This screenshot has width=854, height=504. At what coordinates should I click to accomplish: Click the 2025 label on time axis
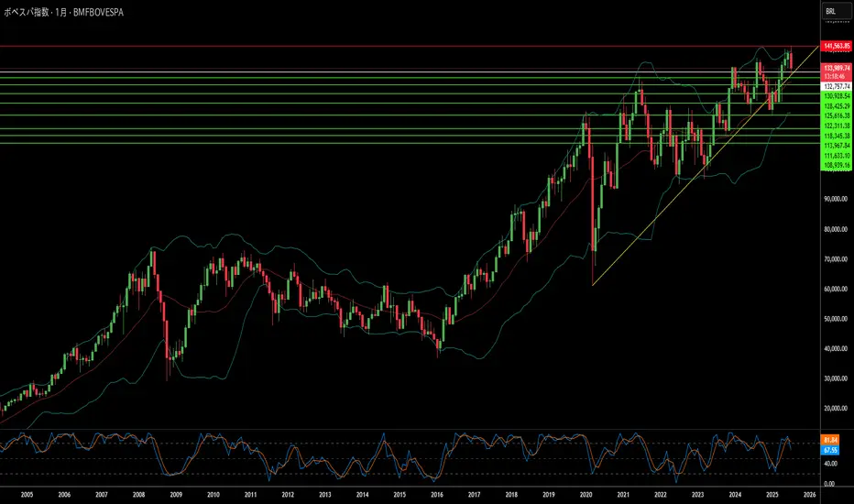click(772, 495)
